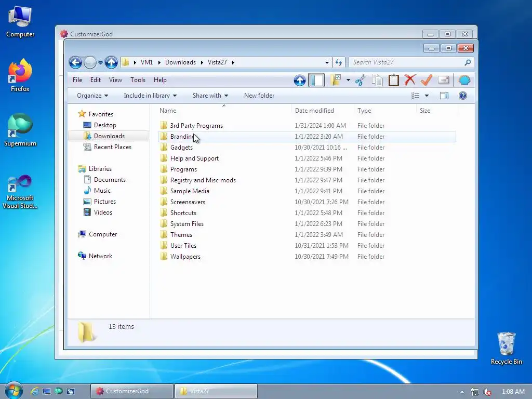Select Downloads in Favorites
The image size is (532, 399).
pyautogui.click(x=109, y=136)
